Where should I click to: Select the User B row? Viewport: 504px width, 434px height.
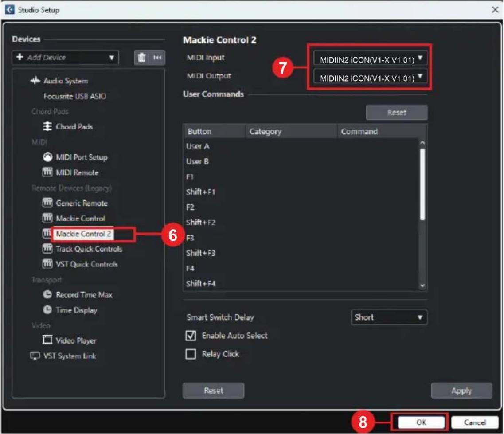pos(301,161)
